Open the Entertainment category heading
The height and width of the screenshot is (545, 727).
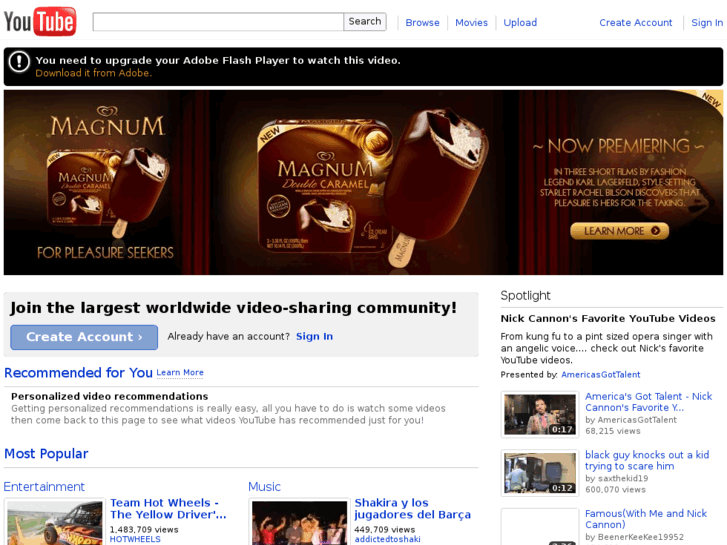click(44, 487)
